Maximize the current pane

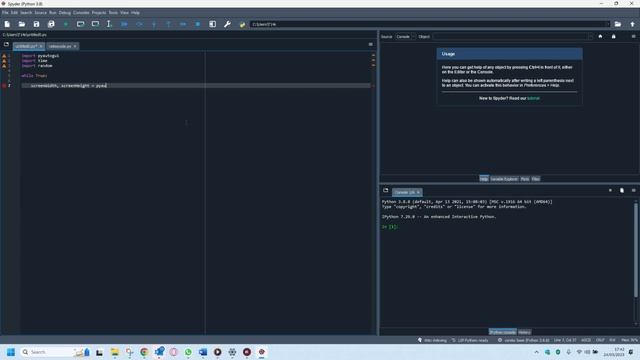click(x=213, y=24)
